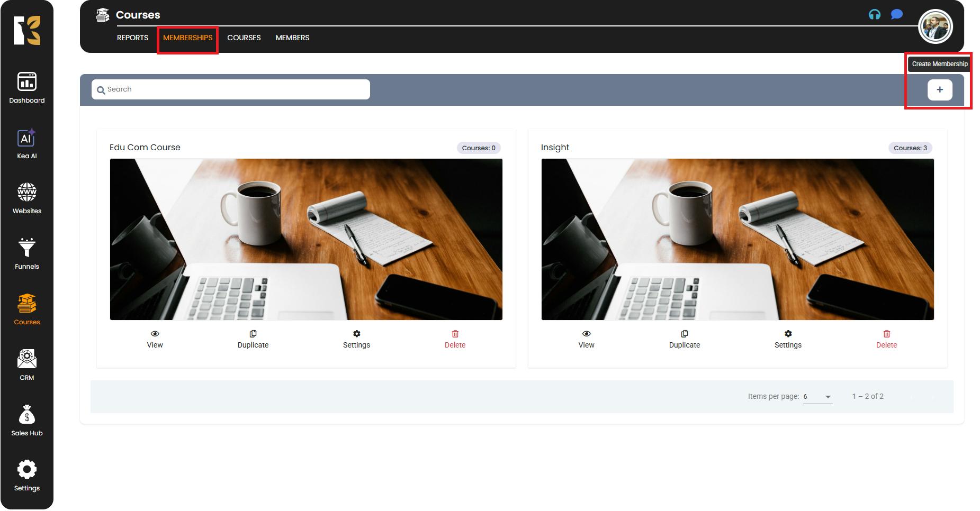Switch to the Reports tab
The image size is (980, 511).
click(x=132, y=38)
